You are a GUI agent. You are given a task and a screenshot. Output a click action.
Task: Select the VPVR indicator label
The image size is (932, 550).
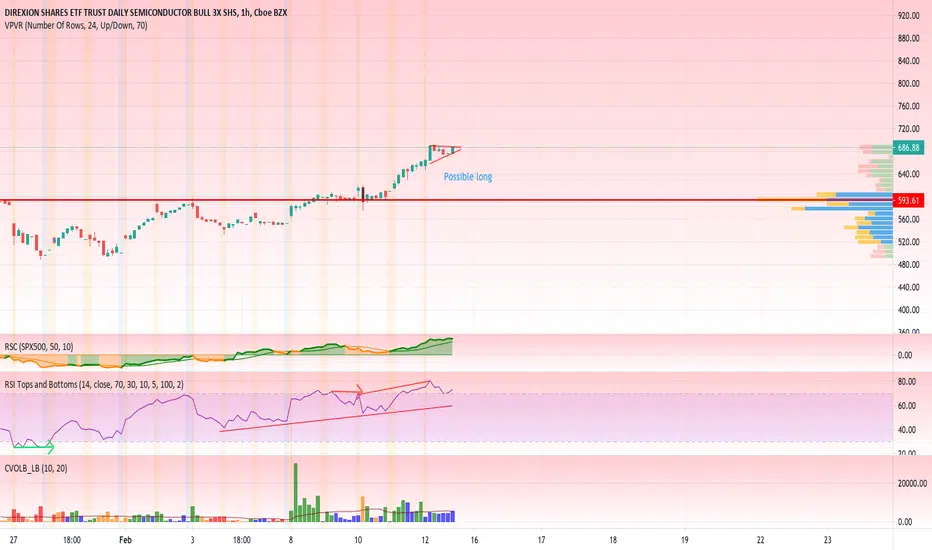point(75,26)
